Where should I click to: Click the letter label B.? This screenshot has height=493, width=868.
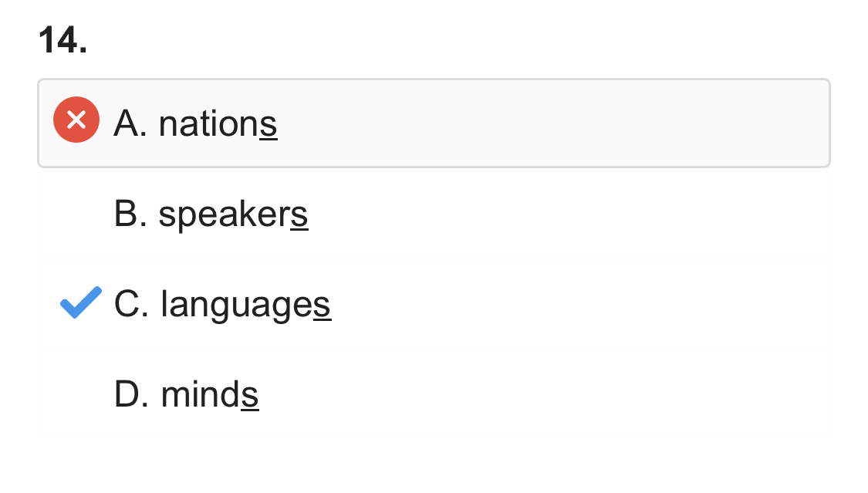click(x=127, y=214)
